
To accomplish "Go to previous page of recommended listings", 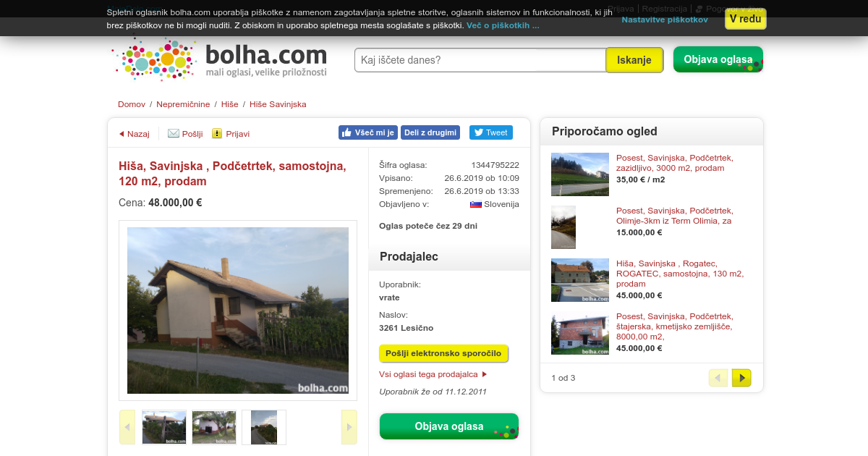I will pos(718,378).
